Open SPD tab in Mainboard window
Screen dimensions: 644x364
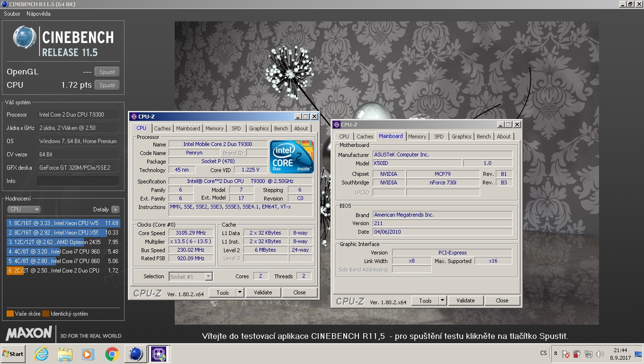coord(439,136)
